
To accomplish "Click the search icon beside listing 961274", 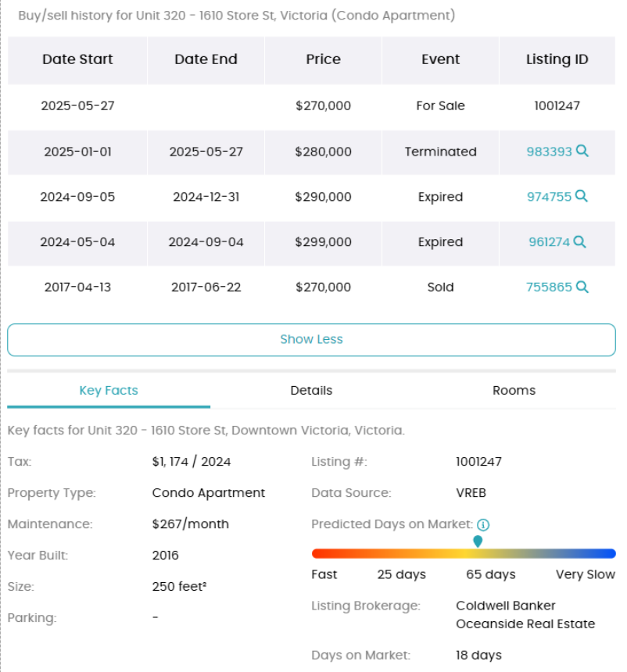I will pyautogui.click(x=579, y=241).
